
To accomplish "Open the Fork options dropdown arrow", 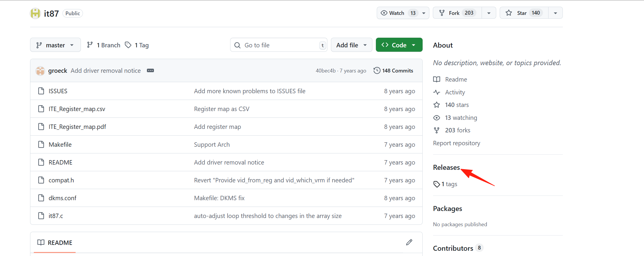I will [489, 13].
